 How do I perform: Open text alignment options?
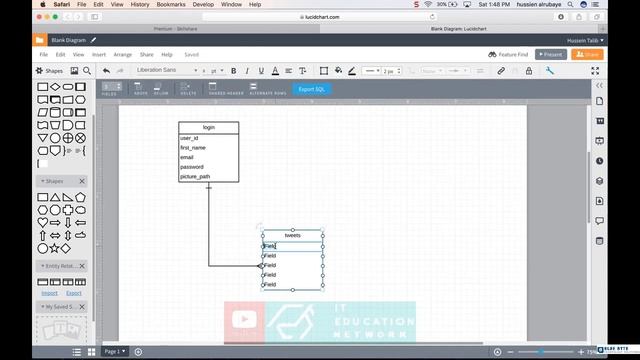(289, 71)
